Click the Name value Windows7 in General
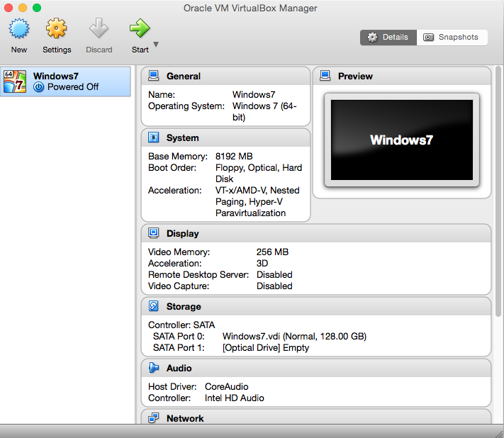Image resolution: width=504 pixels, height=438 pixels. [254, 95]
